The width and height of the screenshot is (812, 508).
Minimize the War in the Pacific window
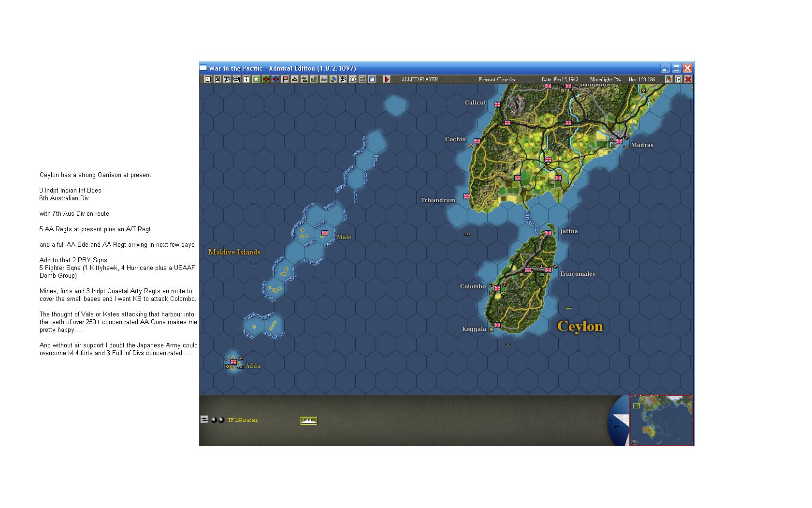[x=666, y=68]
